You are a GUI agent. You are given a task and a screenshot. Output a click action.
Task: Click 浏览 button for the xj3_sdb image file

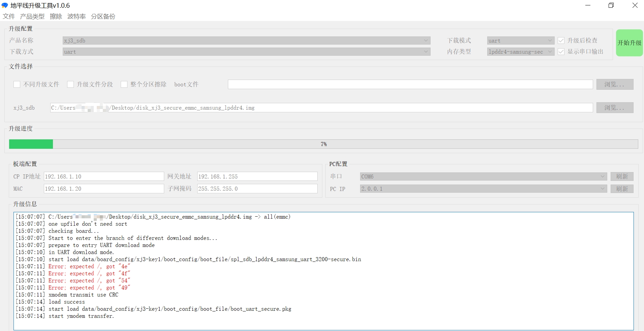click(614, 108)
